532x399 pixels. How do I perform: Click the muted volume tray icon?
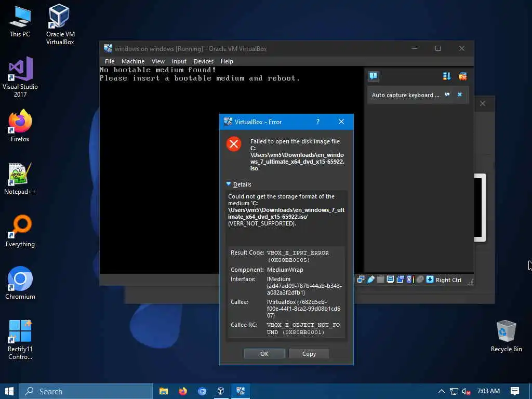point(466,391)
